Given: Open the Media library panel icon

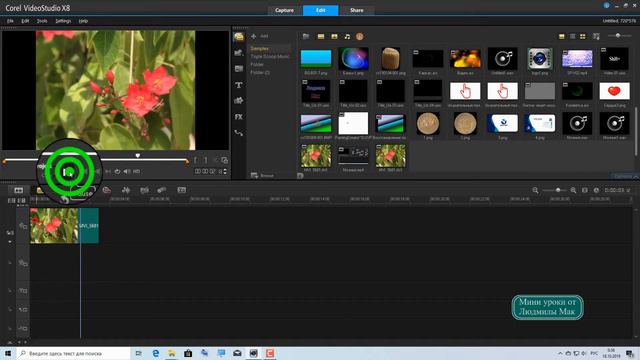Looking at the screenshot, I should point(239,37).
